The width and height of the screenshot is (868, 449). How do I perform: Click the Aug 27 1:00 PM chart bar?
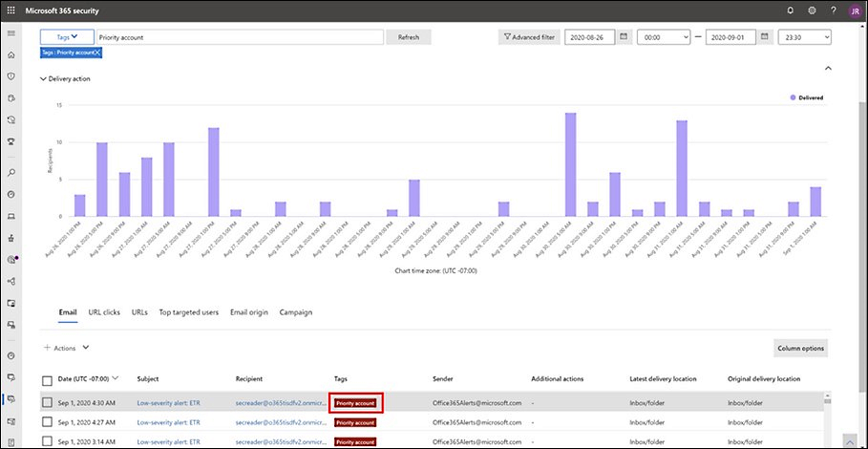[x=214, y=172]
